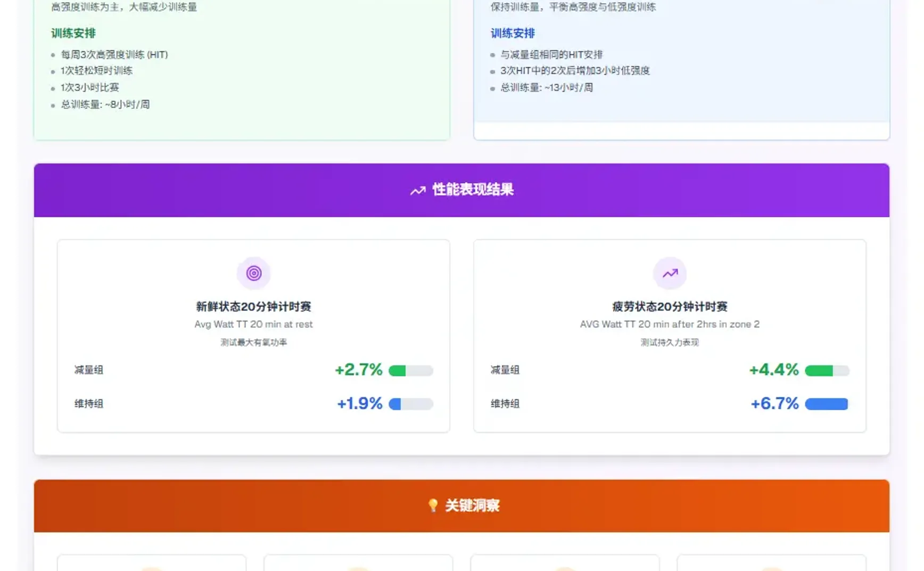Click the 测试持久力表现 caption
This screenshot has height=571, width=924.
pyautogui.click(x=670, y=342)
